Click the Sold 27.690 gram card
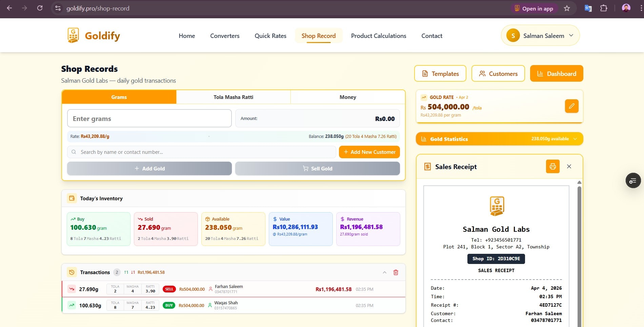This screenshot has height=327, width=644. pos(166,229)
